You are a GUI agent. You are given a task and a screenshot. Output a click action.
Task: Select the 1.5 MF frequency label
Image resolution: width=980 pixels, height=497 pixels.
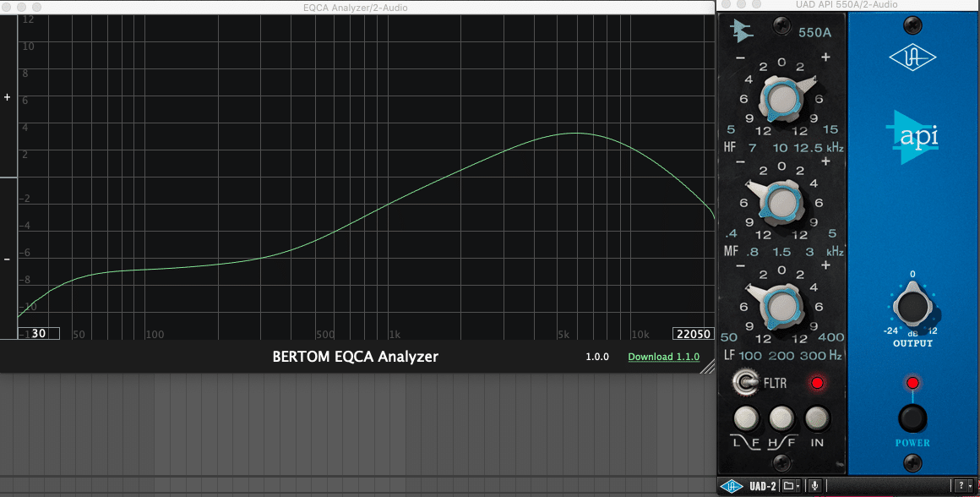pyautogui.click(x=781, y=252)
